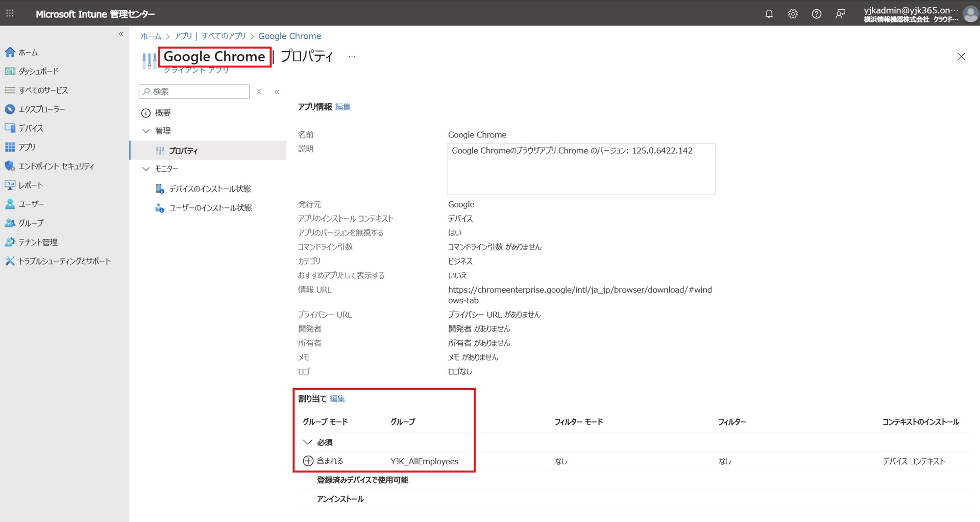Collapse the 管理 section
This screenshot has width=980, height=522.
coord(146,131)
